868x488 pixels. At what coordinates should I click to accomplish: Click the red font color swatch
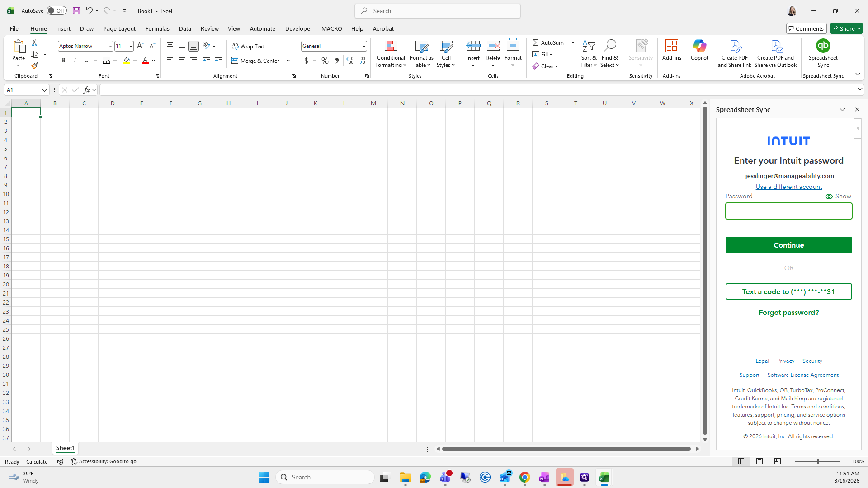click(145, 61)
